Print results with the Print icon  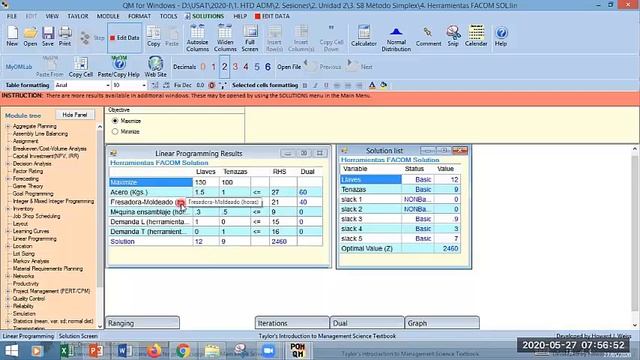pyautogui.click(x=65, y=36)
